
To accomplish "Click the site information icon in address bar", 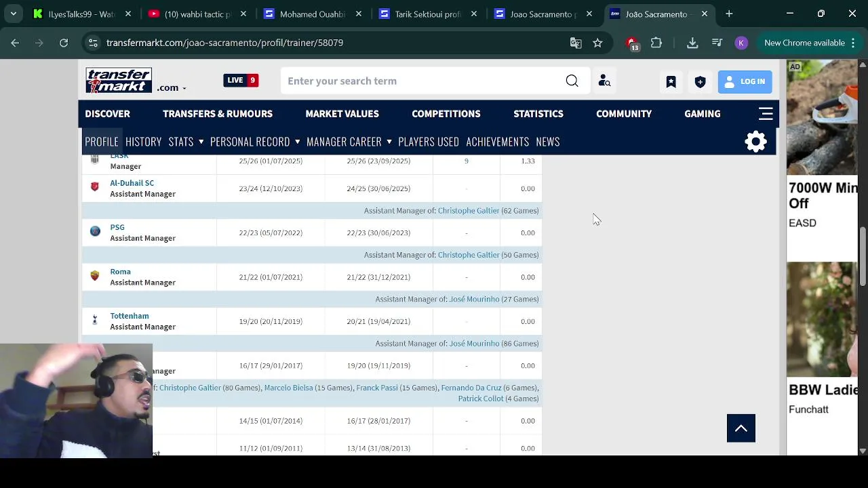I will (93, 43).
